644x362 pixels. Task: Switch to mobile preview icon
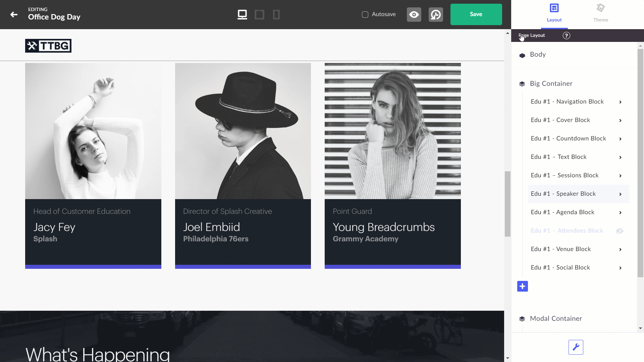pyautogui.click(x=276, y=14)
